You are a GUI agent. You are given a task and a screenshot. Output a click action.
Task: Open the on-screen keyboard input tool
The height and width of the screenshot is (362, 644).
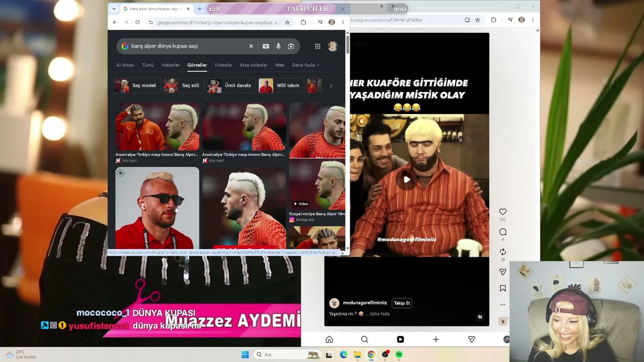266,46
